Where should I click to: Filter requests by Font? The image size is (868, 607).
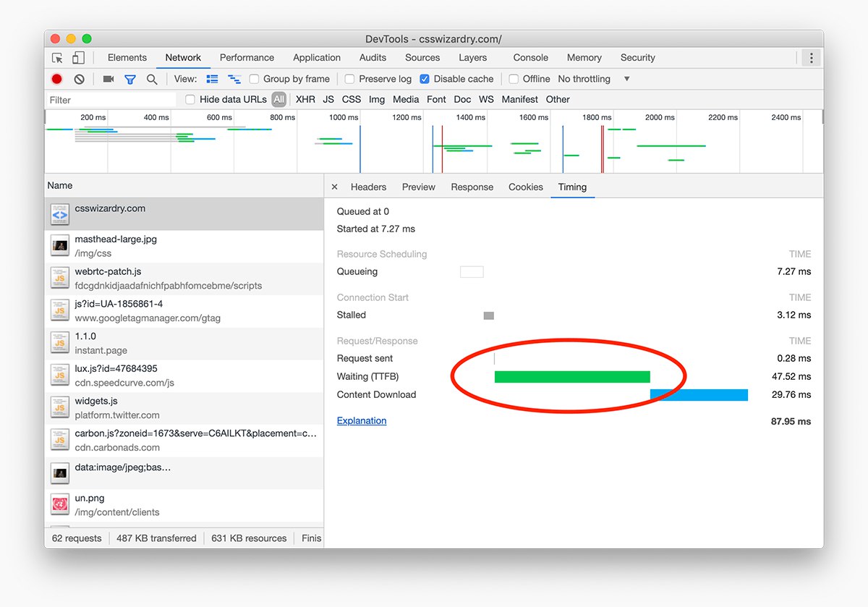[436, 99]
